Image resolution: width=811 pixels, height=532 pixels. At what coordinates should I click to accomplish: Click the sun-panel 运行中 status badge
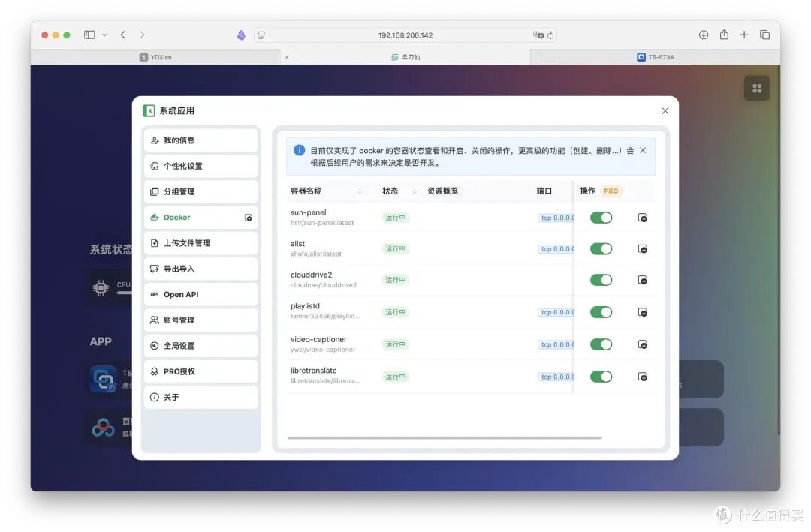click(396, 218)
